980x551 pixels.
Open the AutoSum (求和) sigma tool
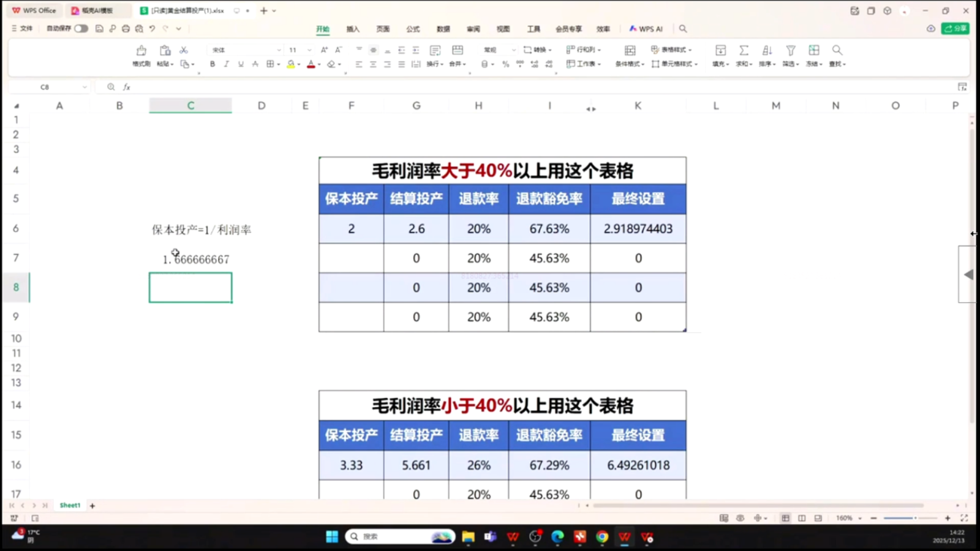tap(744, 51)
